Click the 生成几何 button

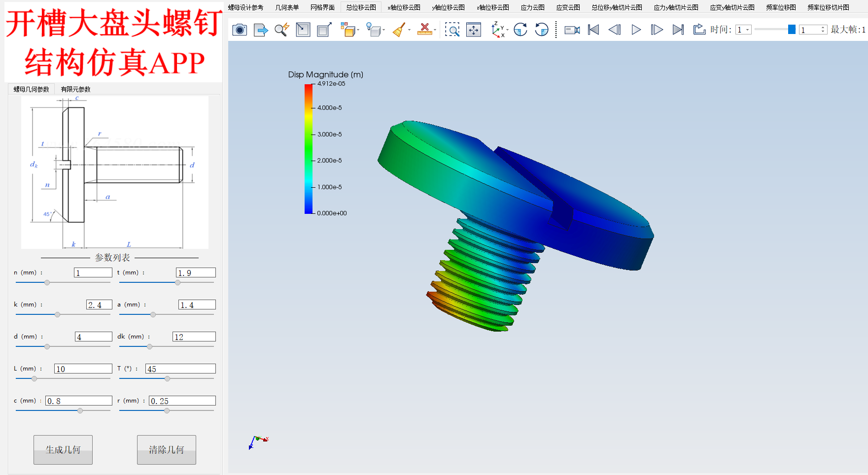point(63,449)
